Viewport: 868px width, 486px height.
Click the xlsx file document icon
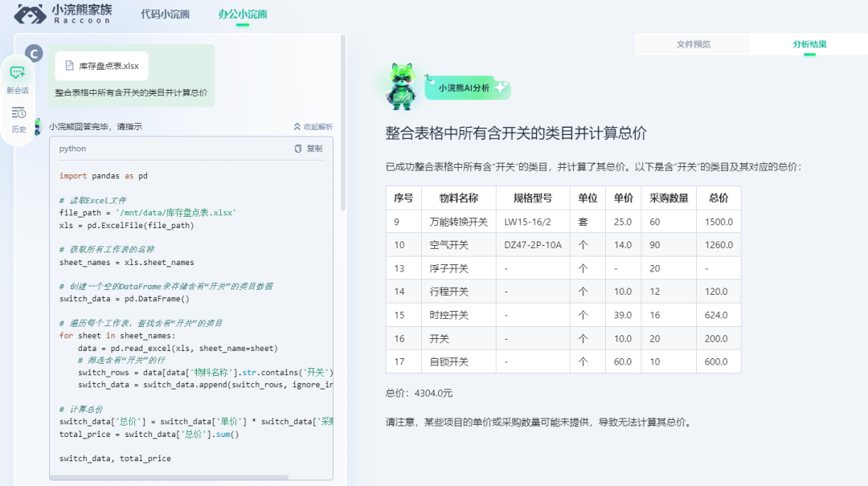click(69, 65)
